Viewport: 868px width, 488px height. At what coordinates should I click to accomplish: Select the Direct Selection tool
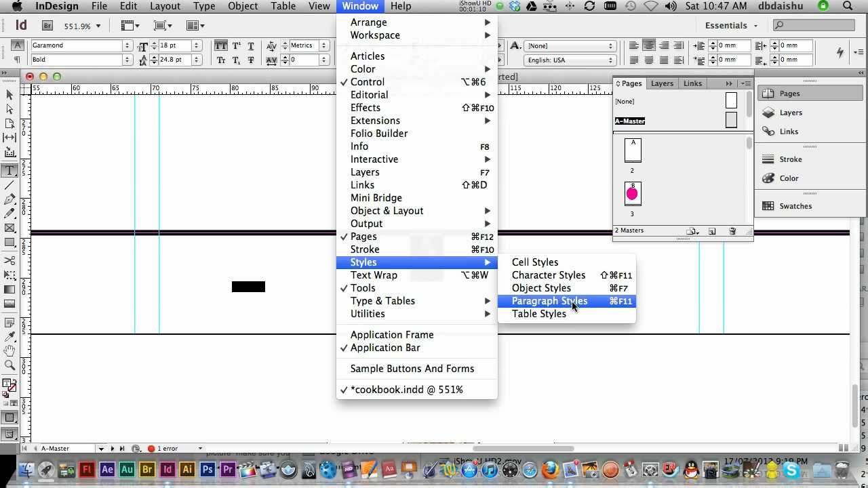[x=9, y=109]
